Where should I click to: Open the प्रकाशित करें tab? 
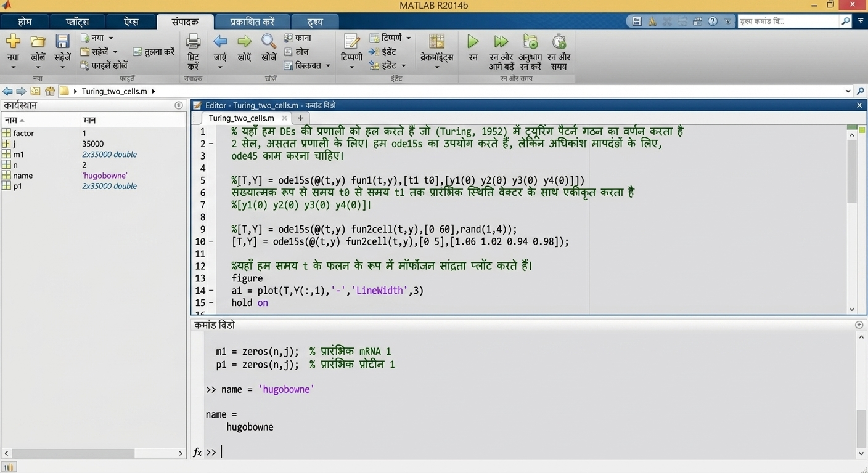pos(252,22)
